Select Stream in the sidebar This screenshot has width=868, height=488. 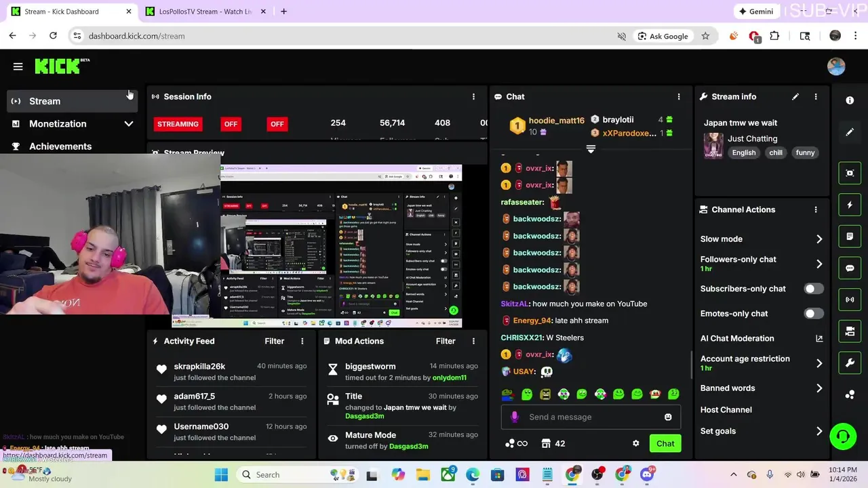click(x=72, y=101)
